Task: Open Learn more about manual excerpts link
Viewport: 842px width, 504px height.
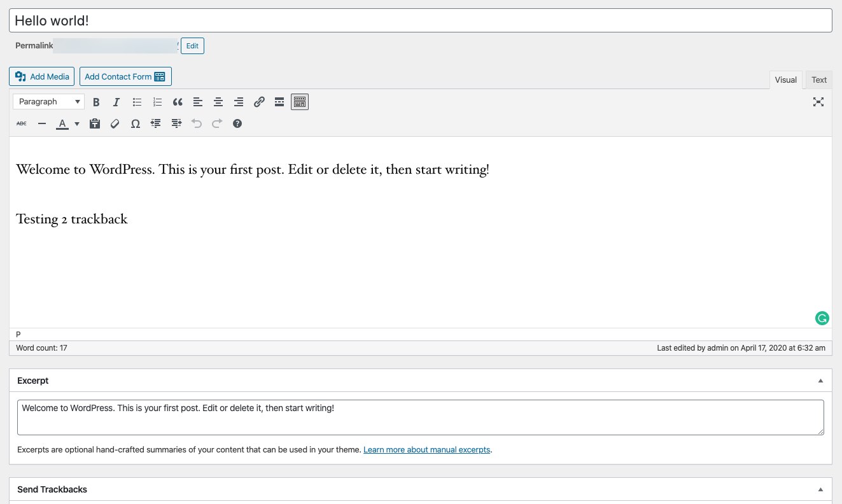Action: (x=426, y=449)
